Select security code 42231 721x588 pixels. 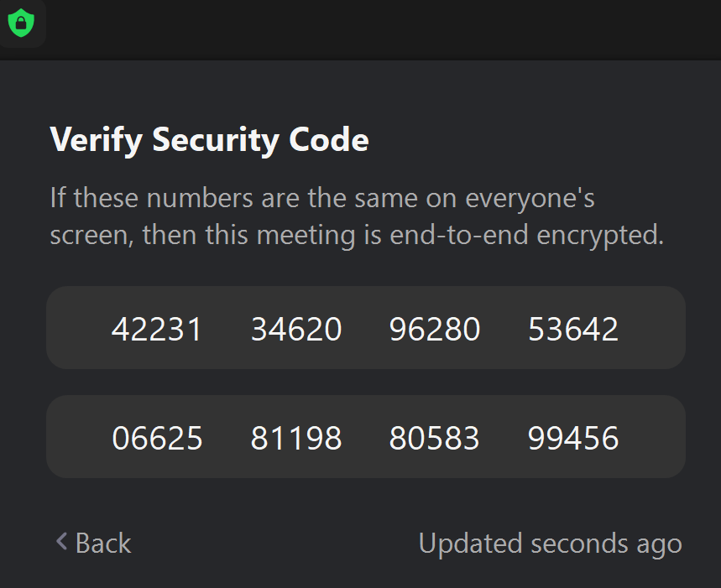(157, 329)
